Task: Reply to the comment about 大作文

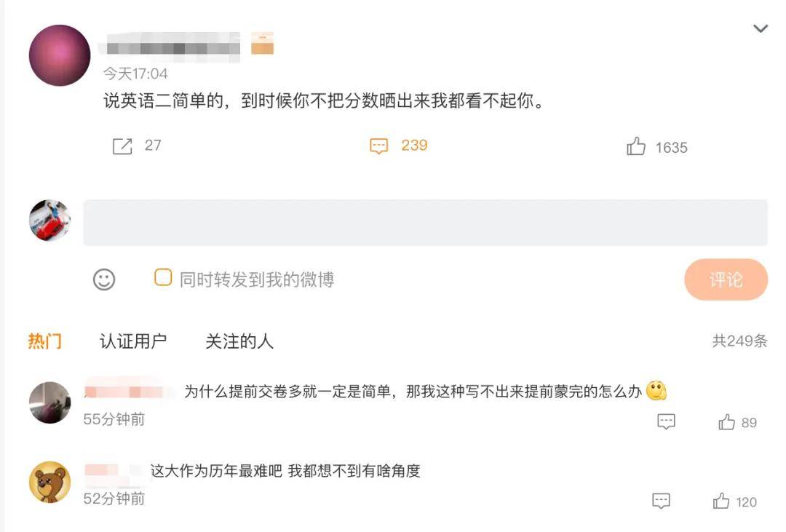Action: [661, 501]
